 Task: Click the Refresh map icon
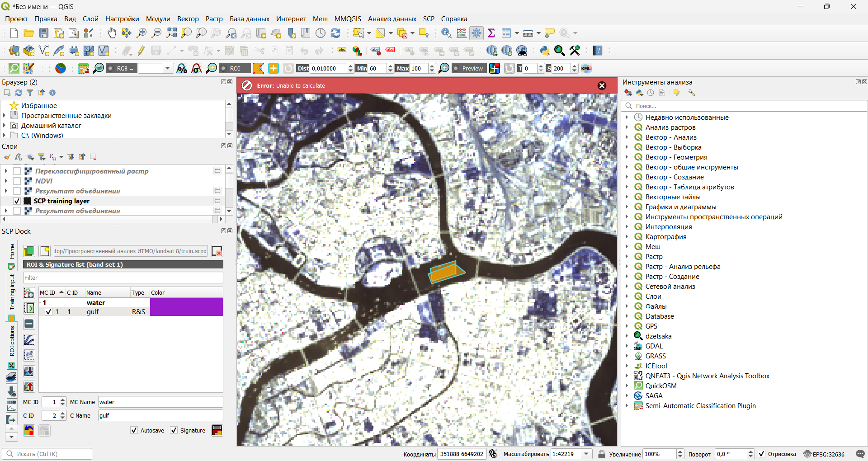335,33
